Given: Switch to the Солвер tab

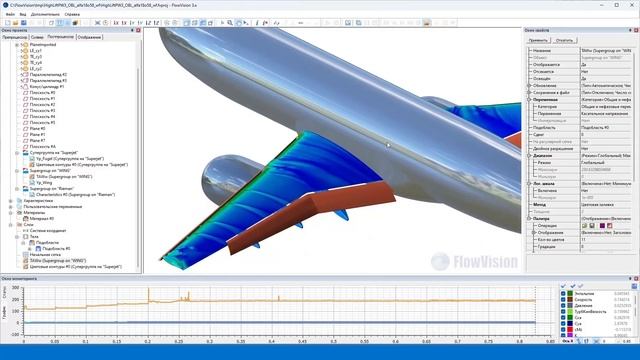Looking at the screenshot, I should (37, 37).
